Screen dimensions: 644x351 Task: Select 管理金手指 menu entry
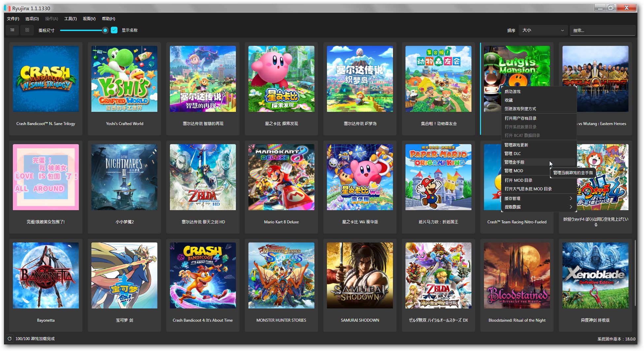click(x=539, y=162)
